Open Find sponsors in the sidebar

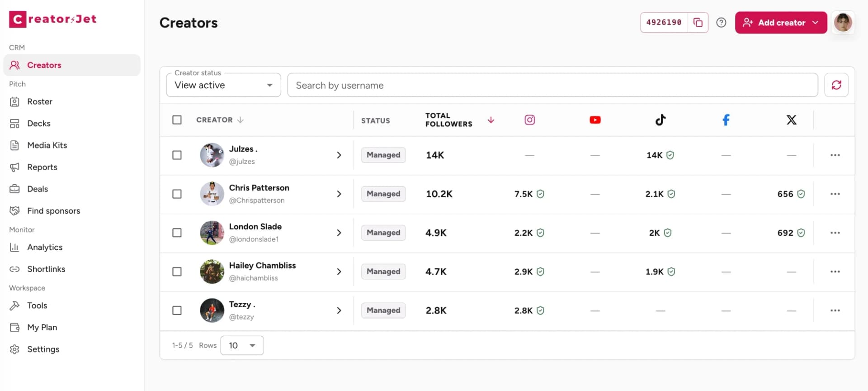(72, 211)
